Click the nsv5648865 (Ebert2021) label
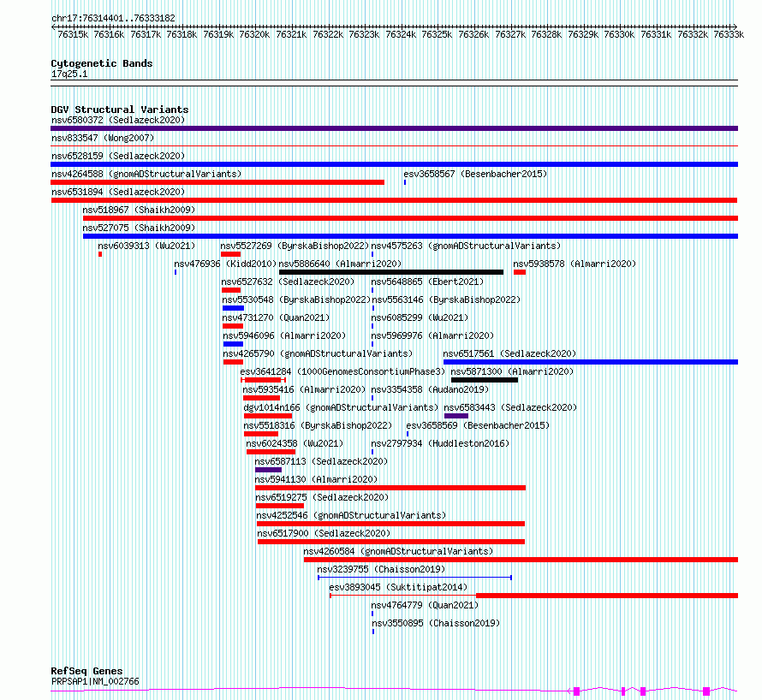 pyautogui.click(x=427, y=282)
